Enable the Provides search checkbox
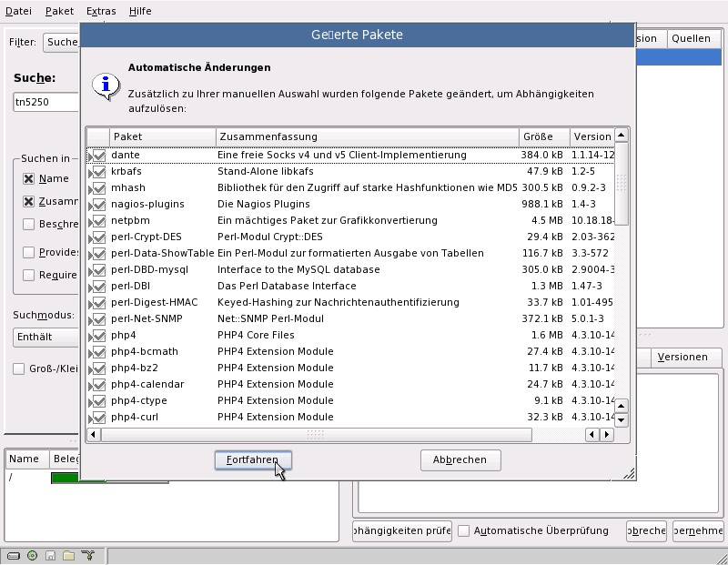Viewport: 728px width, 565px height. point(29,252)
